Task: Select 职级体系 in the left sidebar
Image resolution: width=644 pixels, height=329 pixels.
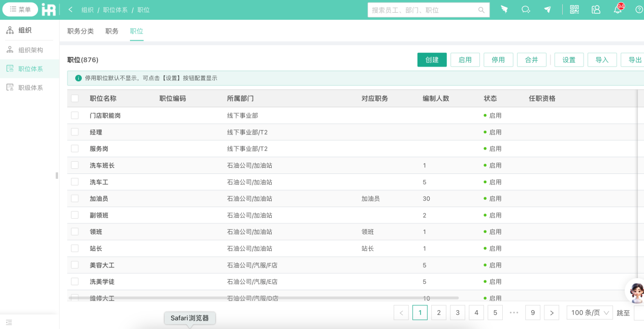Action: [x=30, y=87]
